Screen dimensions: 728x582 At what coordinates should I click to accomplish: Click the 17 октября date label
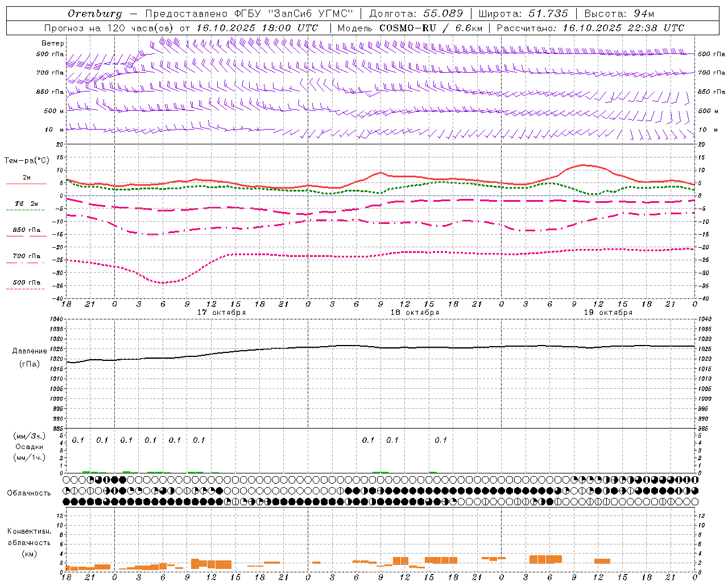(x=221, y=313)
